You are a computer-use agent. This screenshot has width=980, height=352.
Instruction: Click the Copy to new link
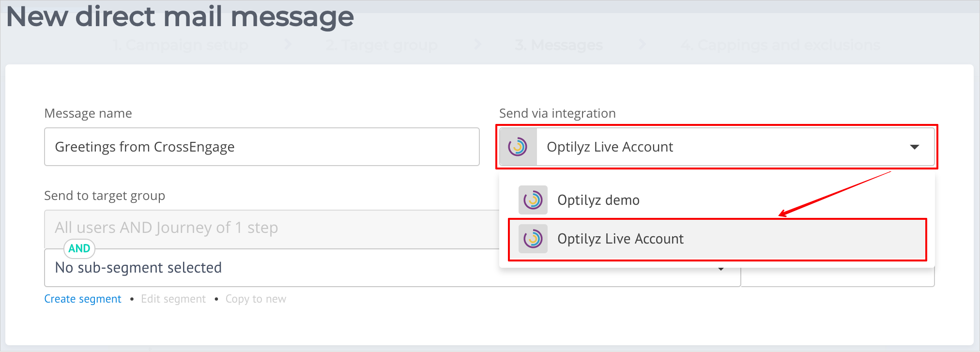(x=256, y=299)
